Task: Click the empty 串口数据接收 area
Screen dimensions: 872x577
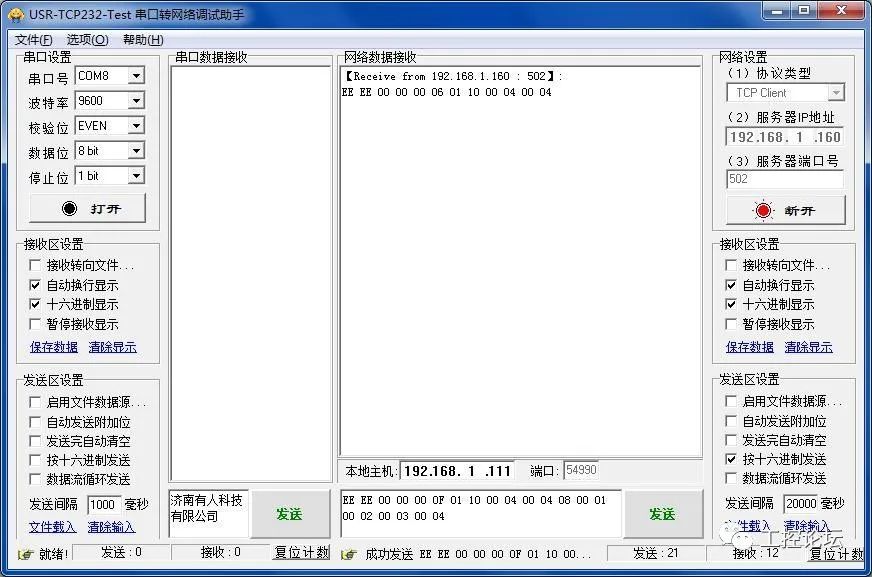Action: click(251, 273)
